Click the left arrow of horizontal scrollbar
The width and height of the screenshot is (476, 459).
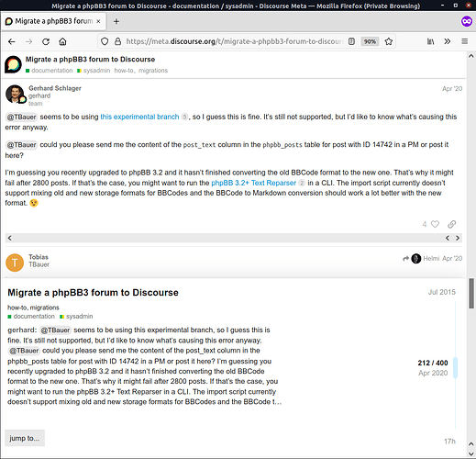click(10, 238)
